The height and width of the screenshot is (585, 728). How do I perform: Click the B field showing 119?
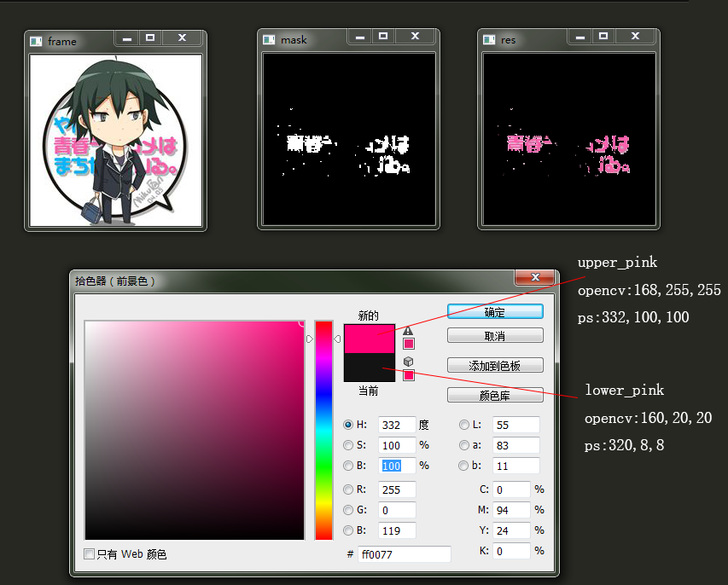(x=397, y=530)
